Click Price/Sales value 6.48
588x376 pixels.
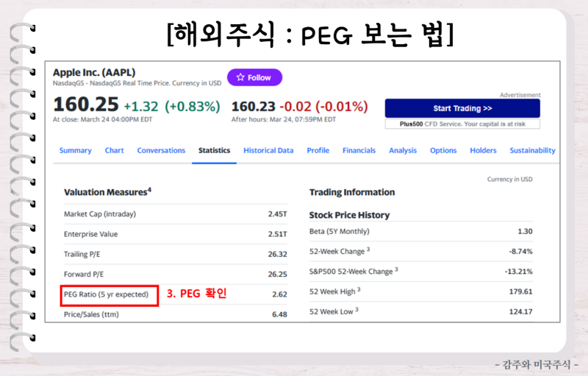280,314
